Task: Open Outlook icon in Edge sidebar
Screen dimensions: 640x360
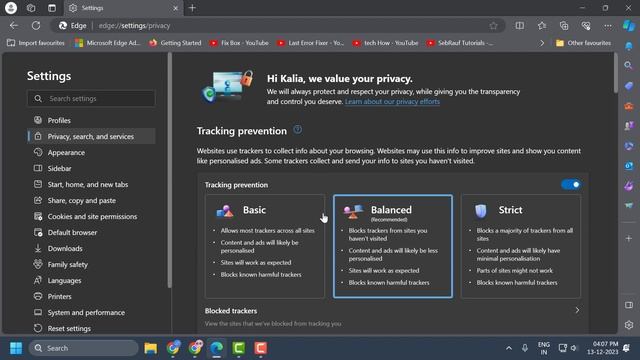Action: click(629, 166)
